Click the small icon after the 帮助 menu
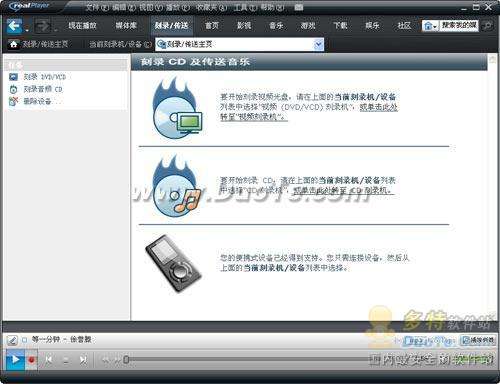The width and height of the screenshot is (500, 384). click(299, 7)
